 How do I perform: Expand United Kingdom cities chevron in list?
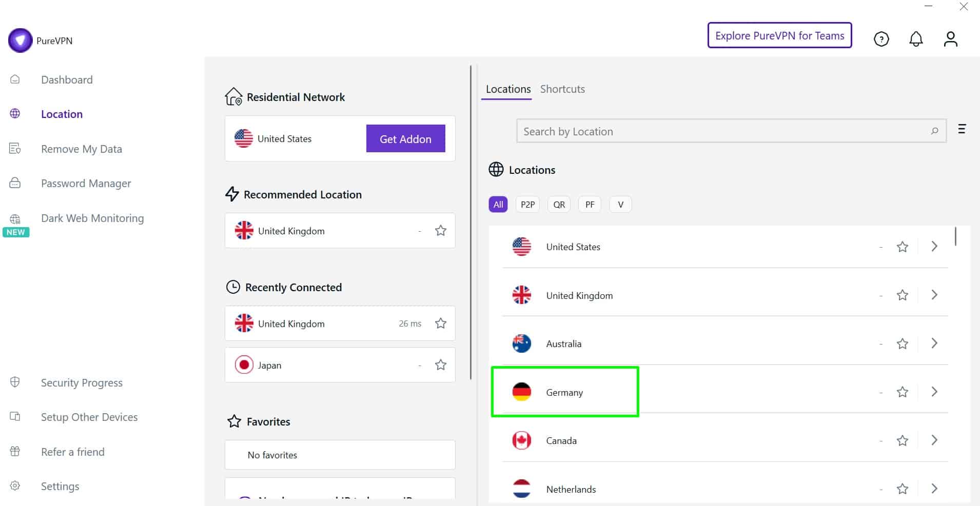click(x=934, y=295)
